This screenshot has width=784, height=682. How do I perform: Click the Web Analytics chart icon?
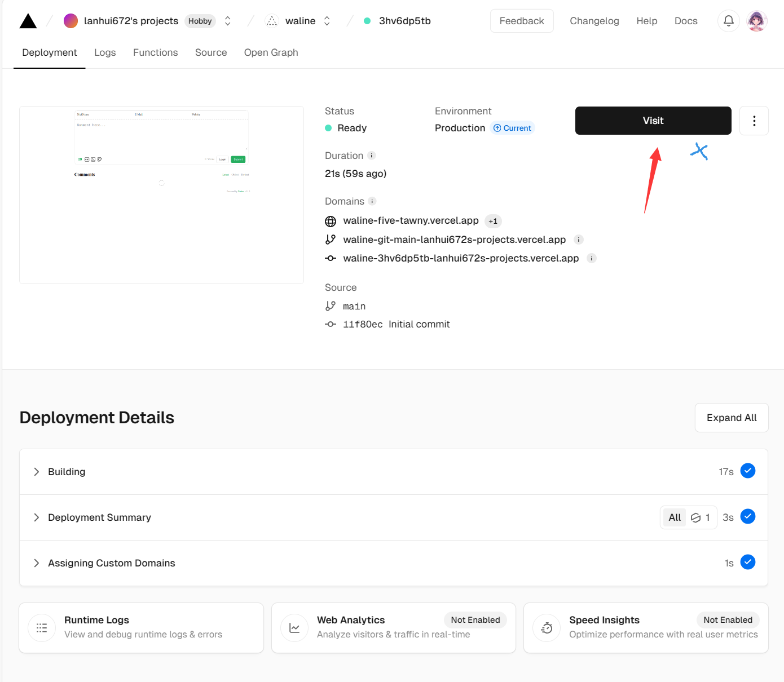pyautogui.click(x=294, y=628)
